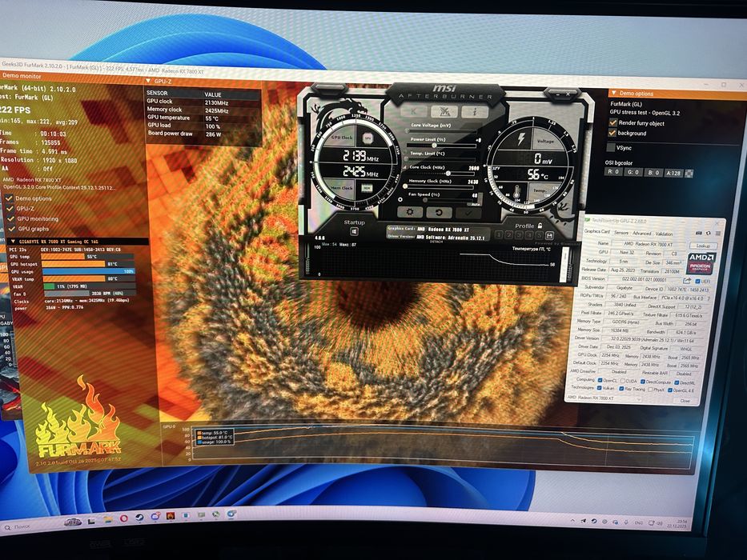Toggle GPU monitoring checkbox
This screenshot has height=560, width=747.
[x=10, y=218]
